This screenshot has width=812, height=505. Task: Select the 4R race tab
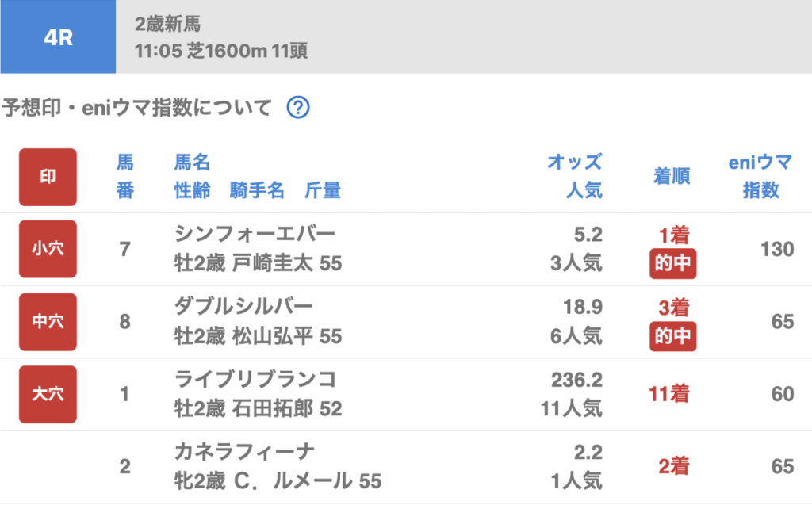coord(58,37)
